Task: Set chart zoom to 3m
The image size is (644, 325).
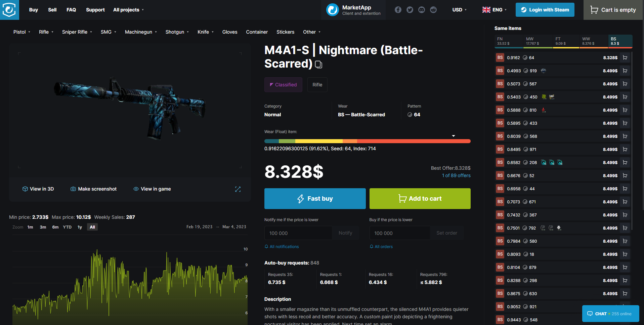Action: tap(43, 227)
